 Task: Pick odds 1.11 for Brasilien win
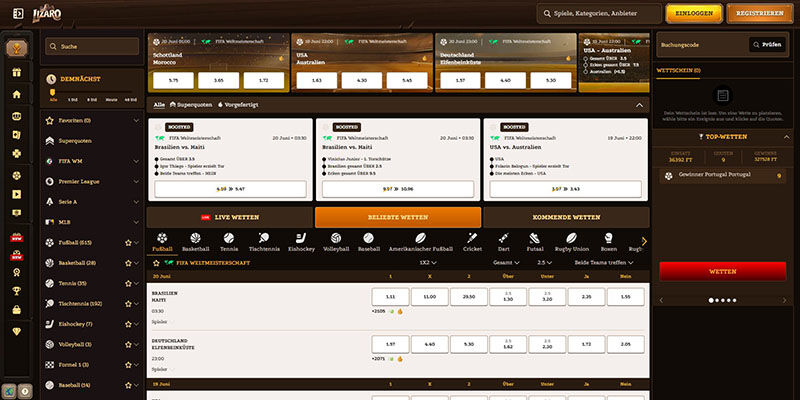tap(390, 296)
